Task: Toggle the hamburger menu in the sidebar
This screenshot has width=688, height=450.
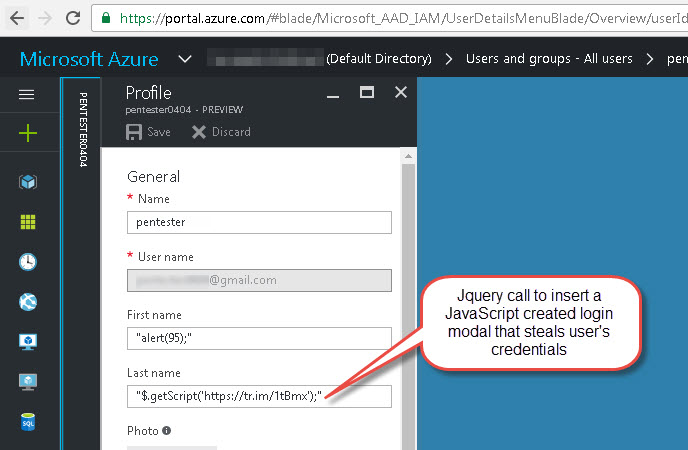Action: click(x=27, y=94)
